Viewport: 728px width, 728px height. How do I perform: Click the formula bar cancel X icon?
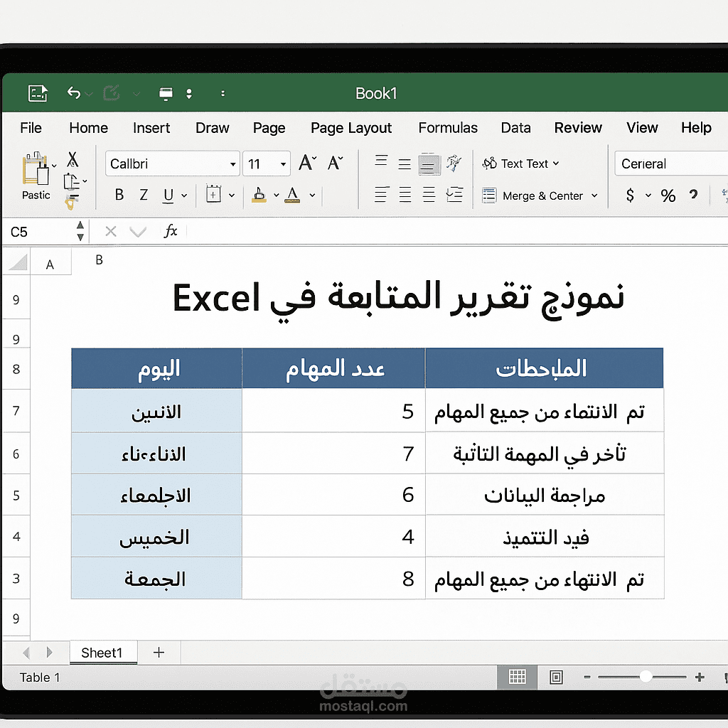(x=110, y=231)
